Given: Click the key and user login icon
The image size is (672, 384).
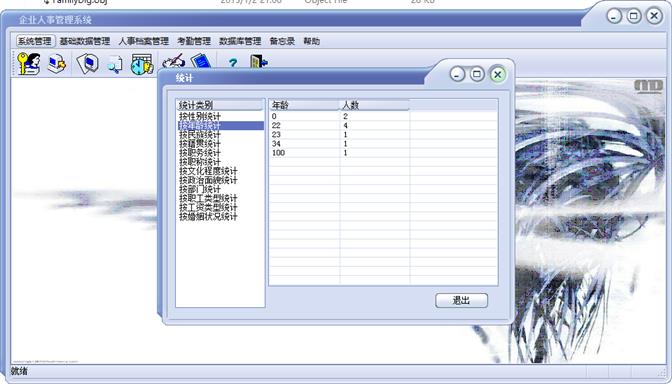Looking at the screenshot, I should 29,63.
